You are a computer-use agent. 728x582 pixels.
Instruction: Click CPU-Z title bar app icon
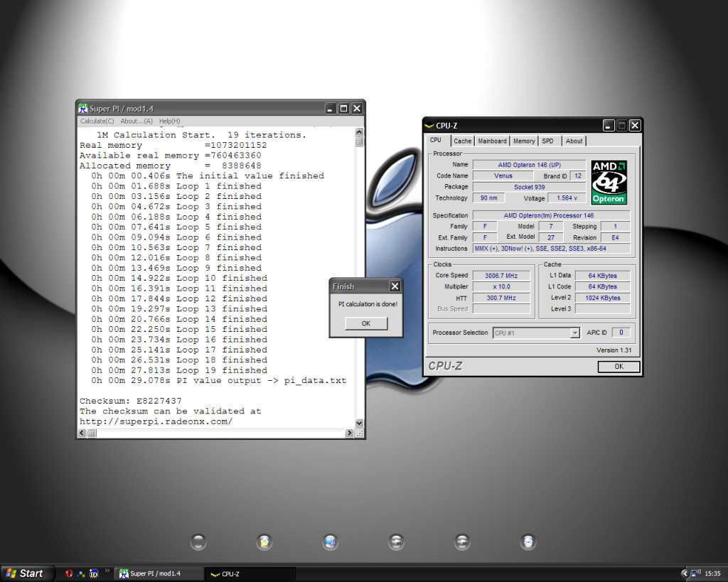[429, 126]
